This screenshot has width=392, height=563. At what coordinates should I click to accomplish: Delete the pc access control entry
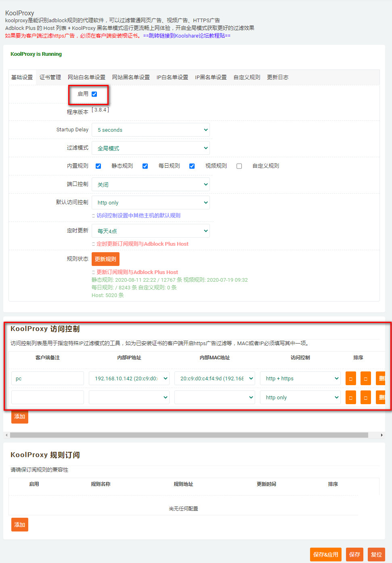(x=381, y=378)
